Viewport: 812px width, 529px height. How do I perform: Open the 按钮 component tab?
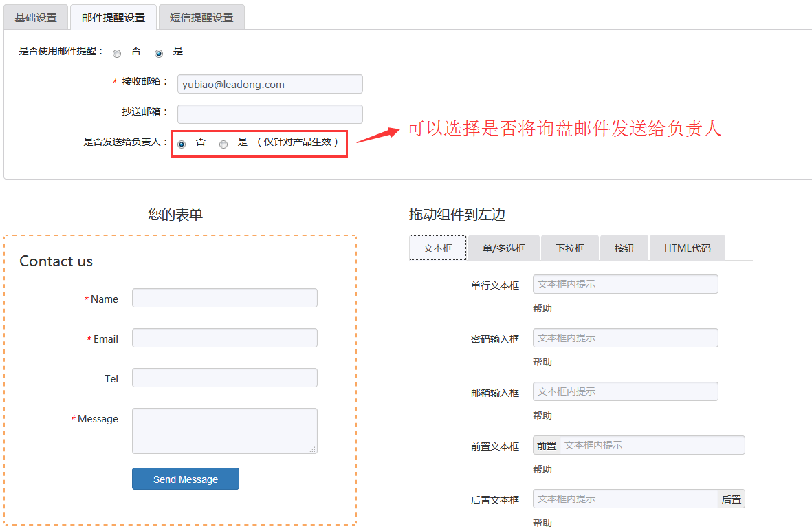point(624,247)
